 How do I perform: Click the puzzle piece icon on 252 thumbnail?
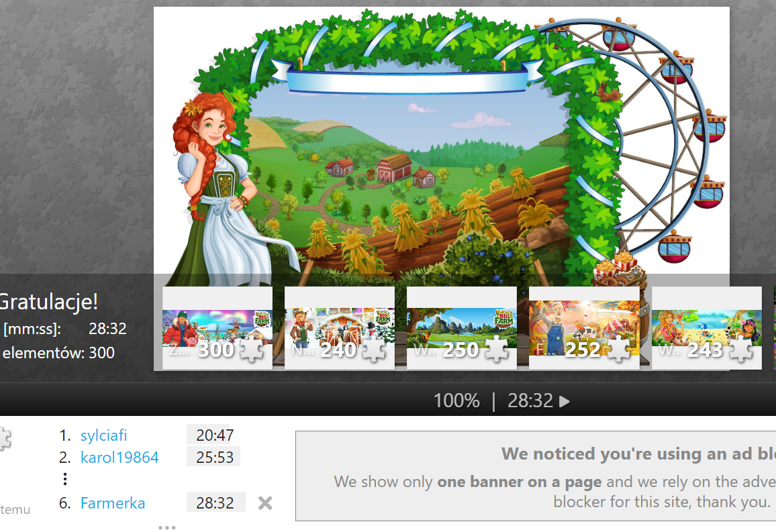(619, 350)
